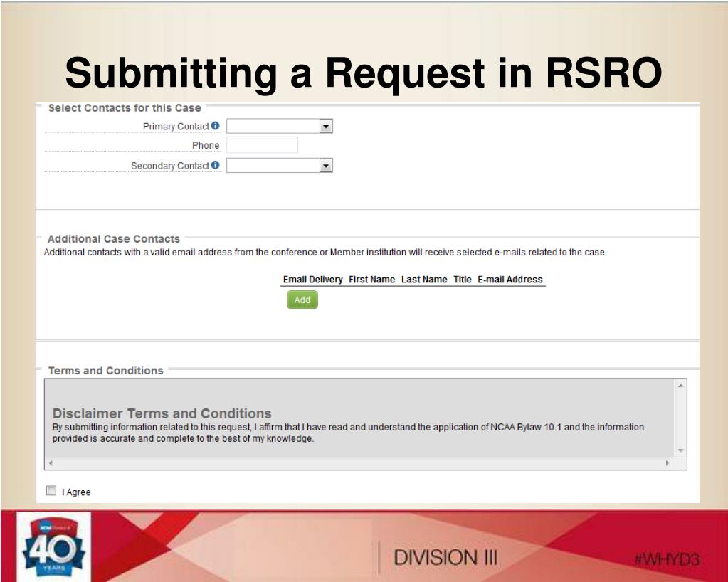Click the Phone field label

(206, 145)
